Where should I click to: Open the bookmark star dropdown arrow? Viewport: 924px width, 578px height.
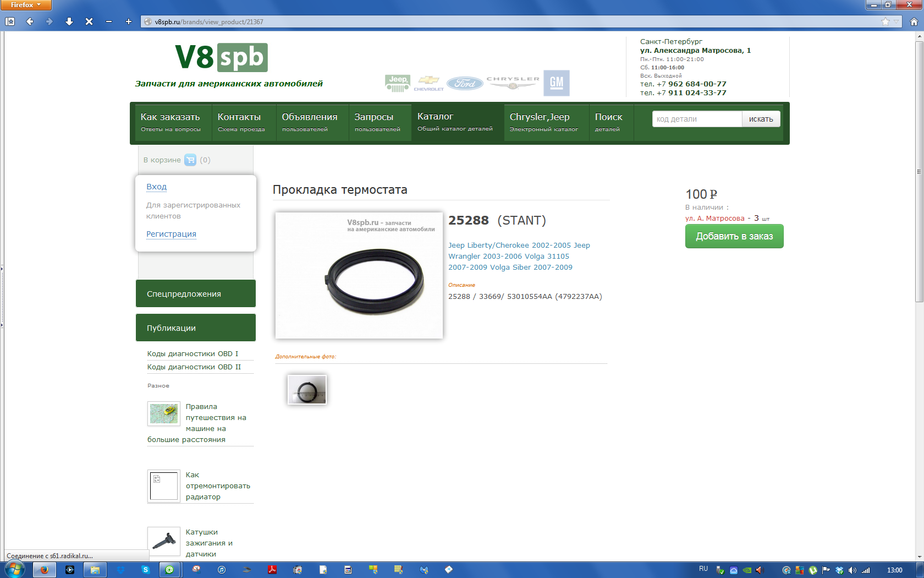tap(897, 21)
